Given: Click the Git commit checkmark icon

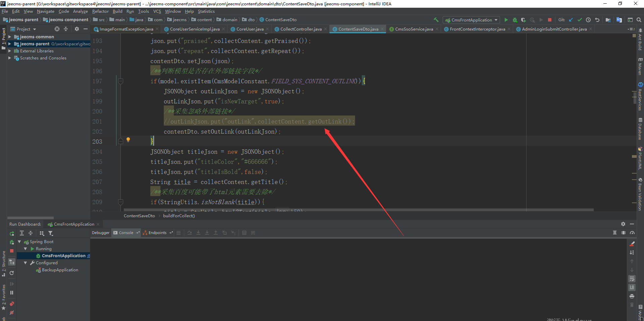Looking at the screenshot, I should pos(580,20).
